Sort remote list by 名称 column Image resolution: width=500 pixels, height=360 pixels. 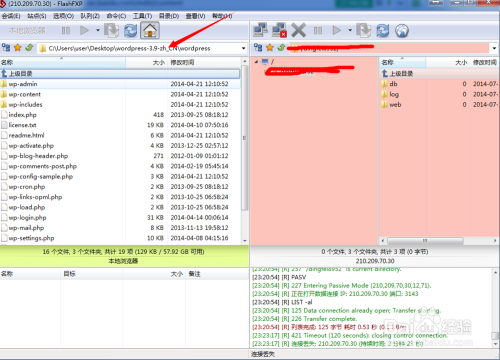(402, 62)
